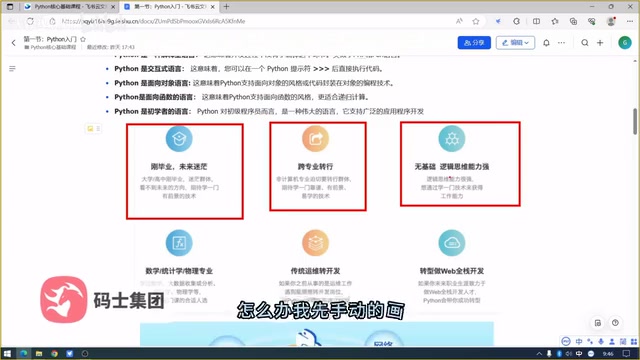Screen dimensions: 640x360
Task: Click the plus icon in document header
Action: pos(600,42)
